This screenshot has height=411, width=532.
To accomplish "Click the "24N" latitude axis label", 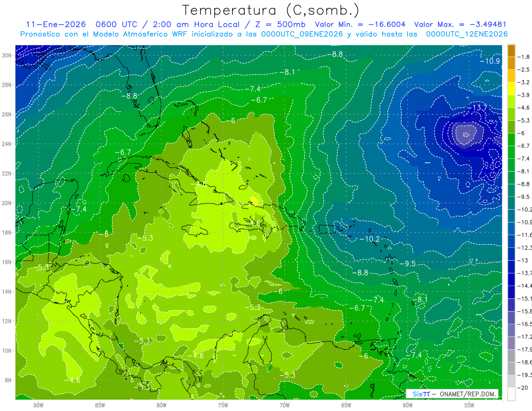I will tap(7, 144).
